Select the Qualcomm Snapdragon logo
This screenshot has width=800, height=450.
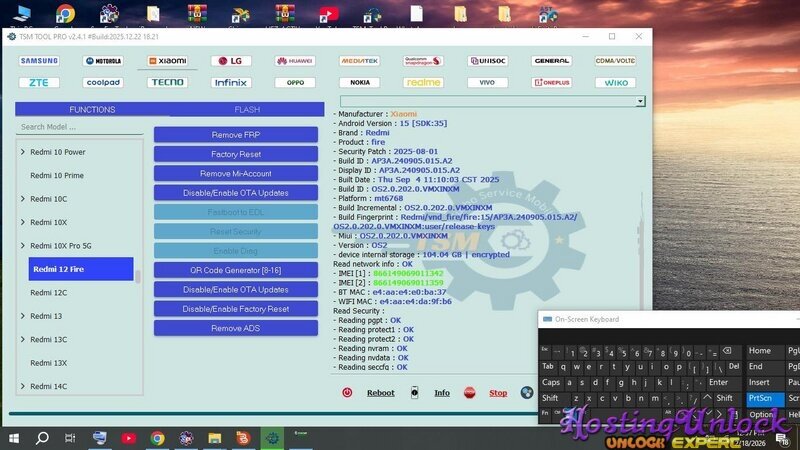pyautogui.click(x=423, y=61)
